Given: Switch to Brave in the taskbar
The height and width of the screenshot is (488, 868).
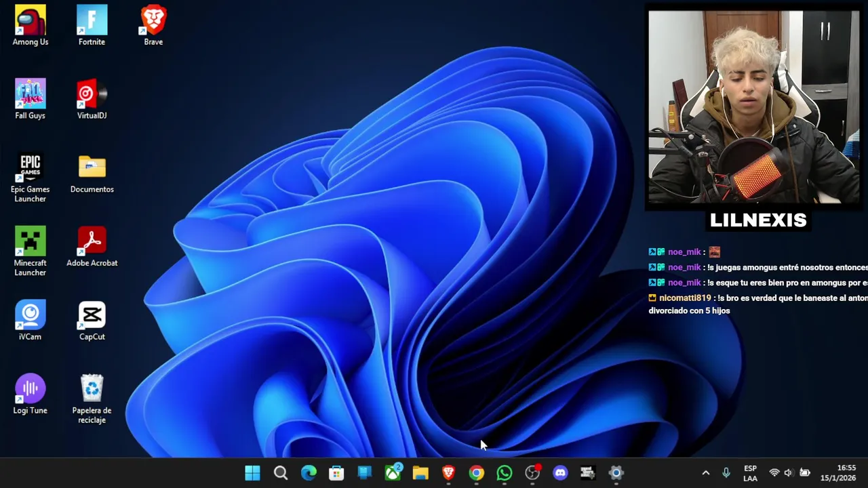Looking at the screenshot, I should point(448,473).
